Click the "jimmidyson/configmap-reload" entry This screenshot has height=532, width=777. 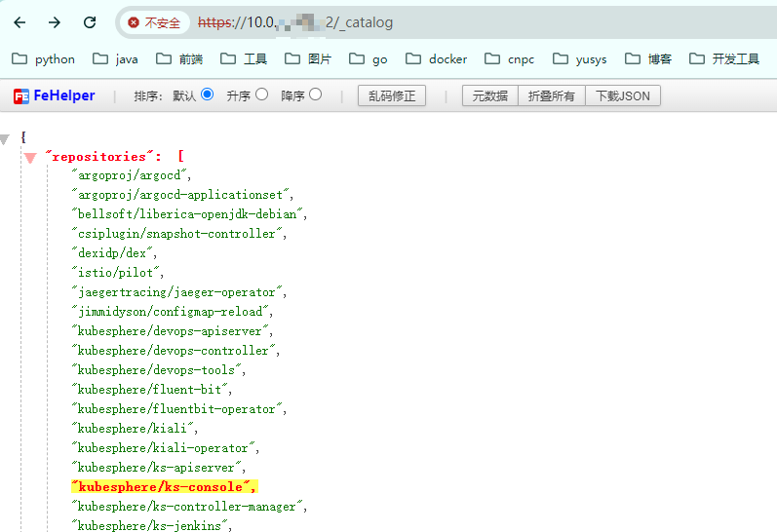click(x=173, y=312)
